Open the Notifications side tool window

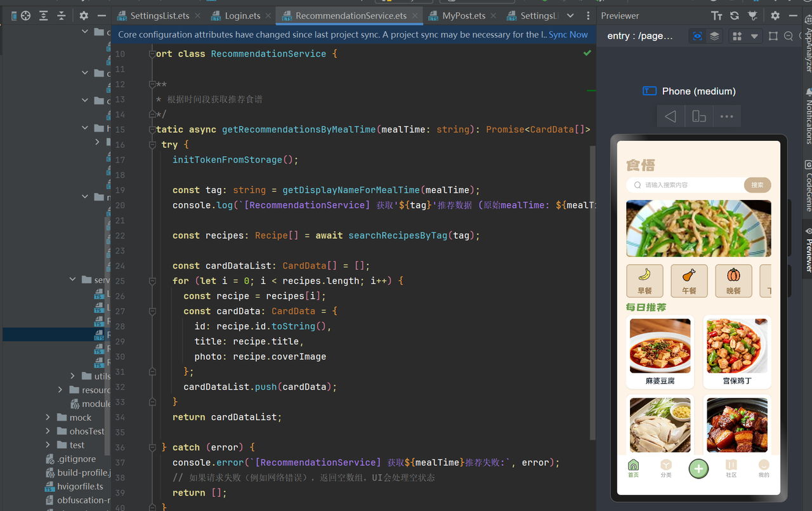(808, 116)
